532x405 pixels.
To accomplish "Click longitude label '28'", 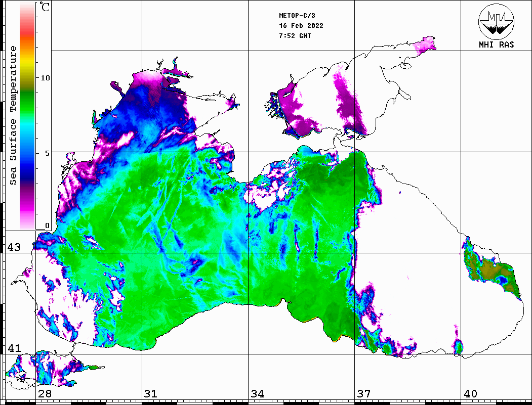I will click(45, 394).
